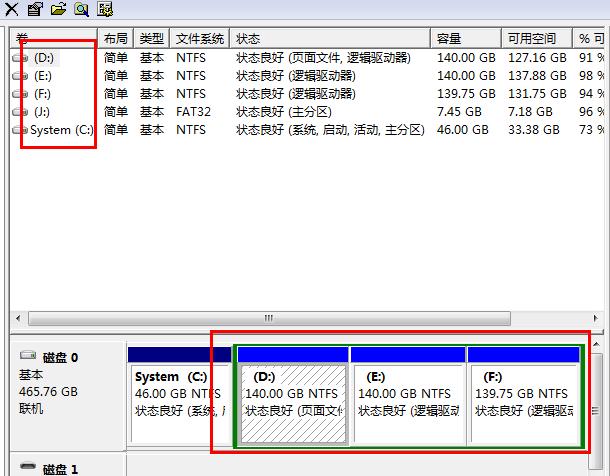This screenshot has width=610, height=476.
Task: Select the (E:) volume in the list
Action: [42, 76]
